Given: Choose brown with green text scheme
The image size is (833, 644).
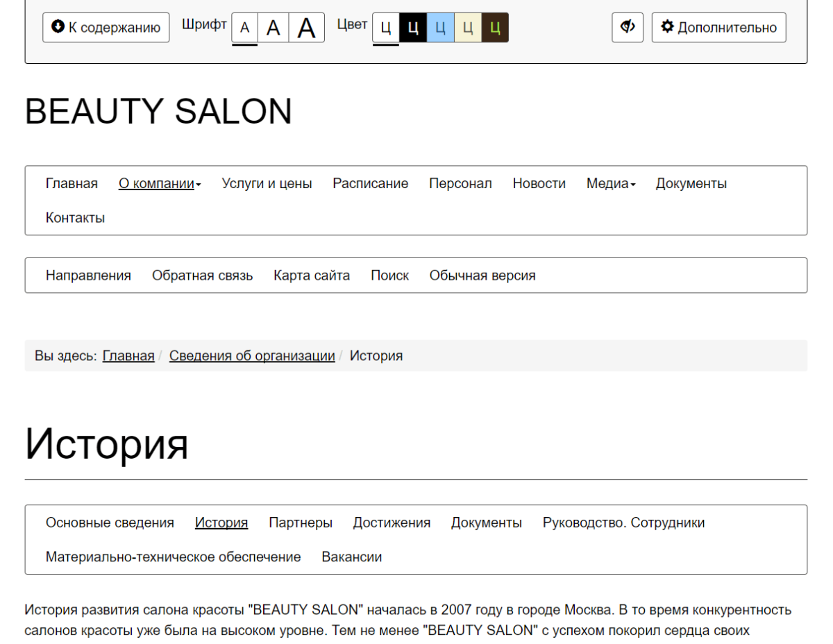Looking at the screenshot, I should tap(494, 28).
